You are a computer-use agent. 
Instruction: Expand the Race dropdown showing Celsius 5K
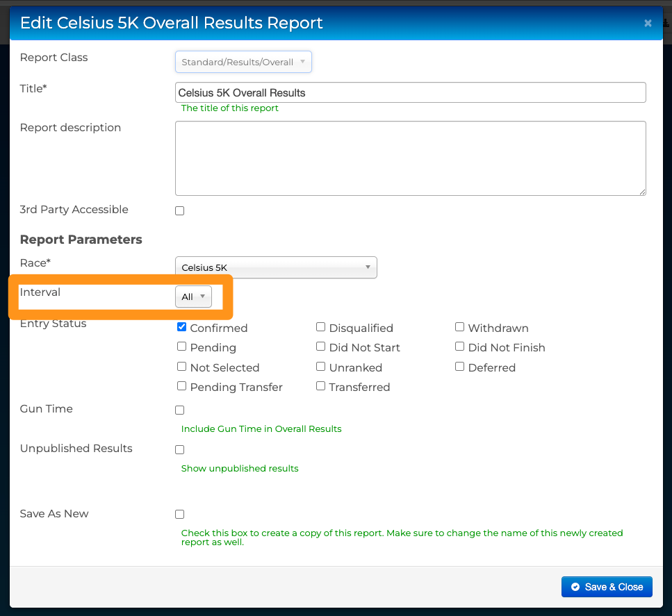[276, 267]
